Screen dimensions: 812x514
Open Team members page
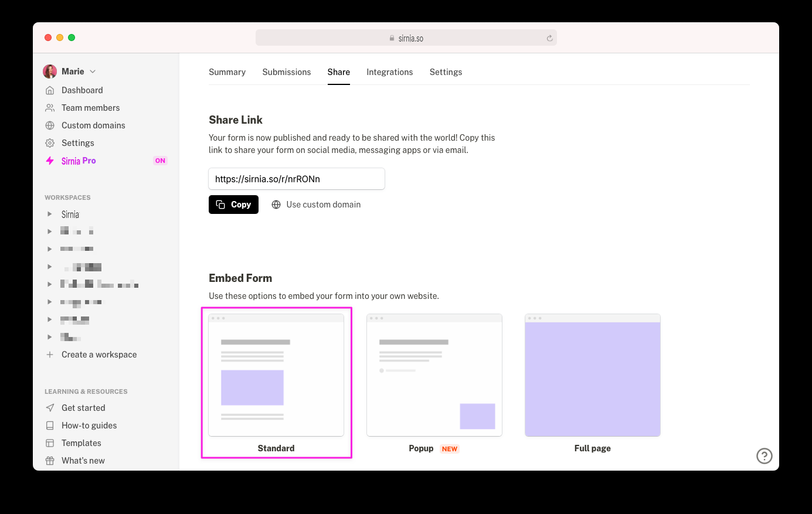click(90, 108)
